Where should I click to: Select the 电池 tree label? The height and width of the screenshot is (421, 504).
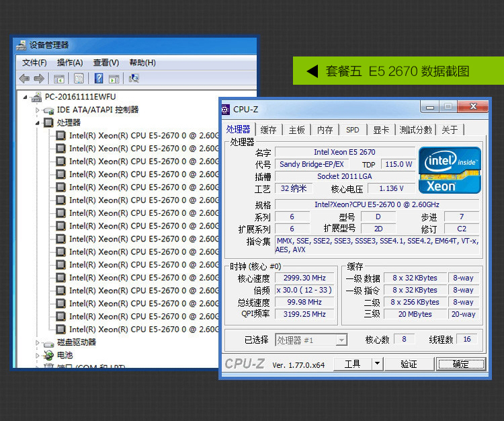point(65,355)
